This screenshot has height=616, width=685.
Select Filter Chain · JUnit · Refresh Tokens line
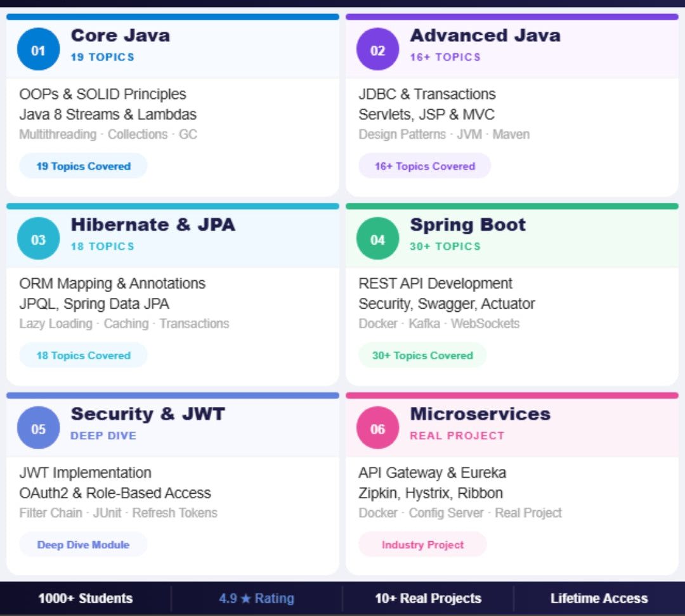point(119,513)
